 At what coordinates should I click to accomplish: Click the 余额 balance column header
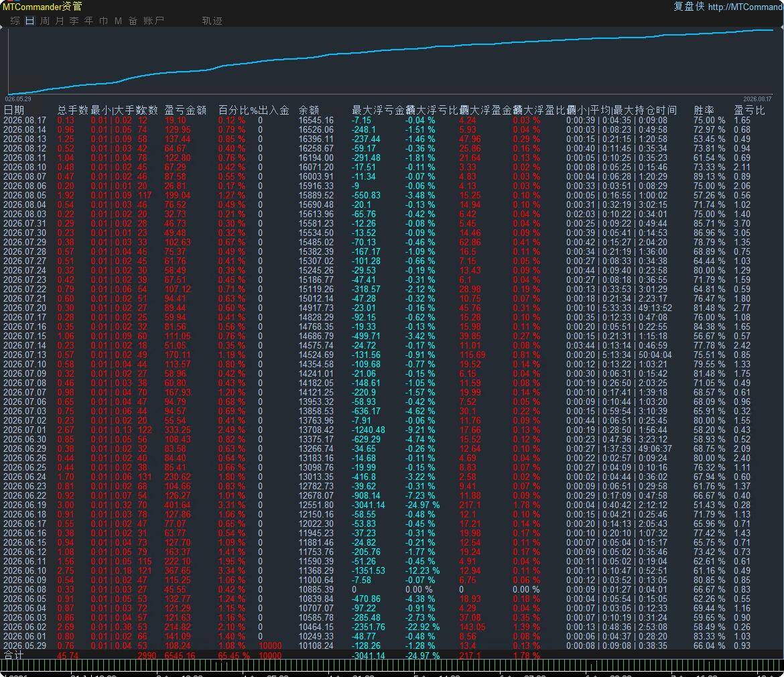pos(309,110)
